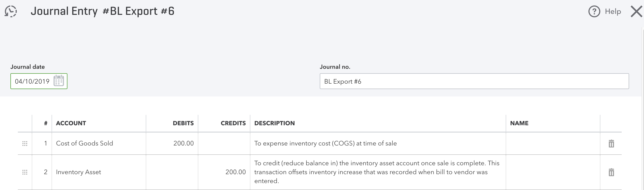Open the journal date calendar picker
The width and height of the screenshot is (644, 190).
[59, 81]
